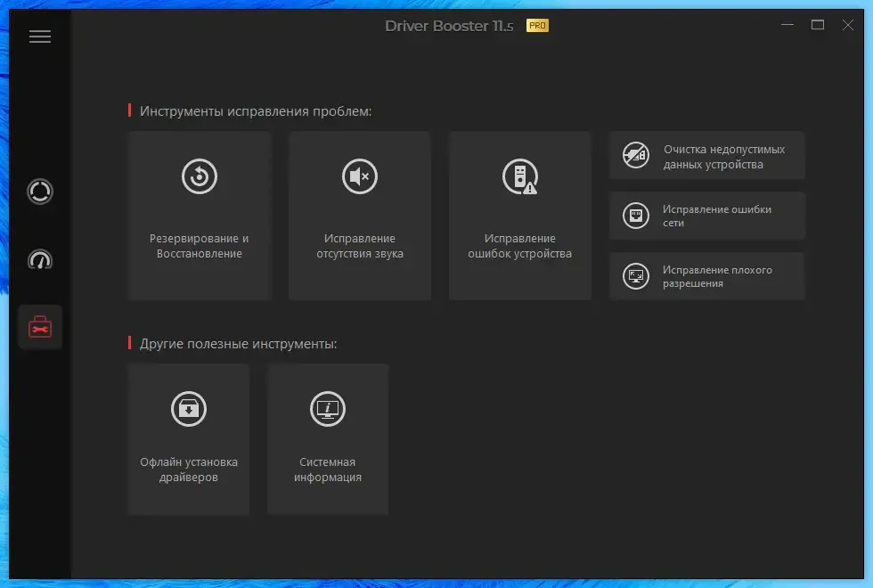Screen dimensions: 873x588
Task: Select Исправление ошибки сети option
Action: pyautogui.click(x=707, y=216)
